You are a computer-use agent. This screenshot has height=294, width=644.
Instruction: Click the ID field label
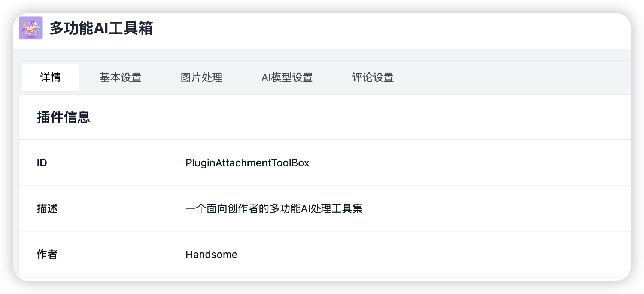point(42,163)
